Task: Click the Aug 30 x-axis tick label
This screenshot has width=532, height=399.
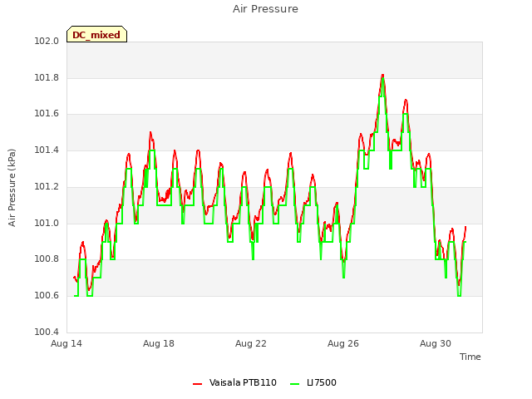Action: [x=436, y=343]
